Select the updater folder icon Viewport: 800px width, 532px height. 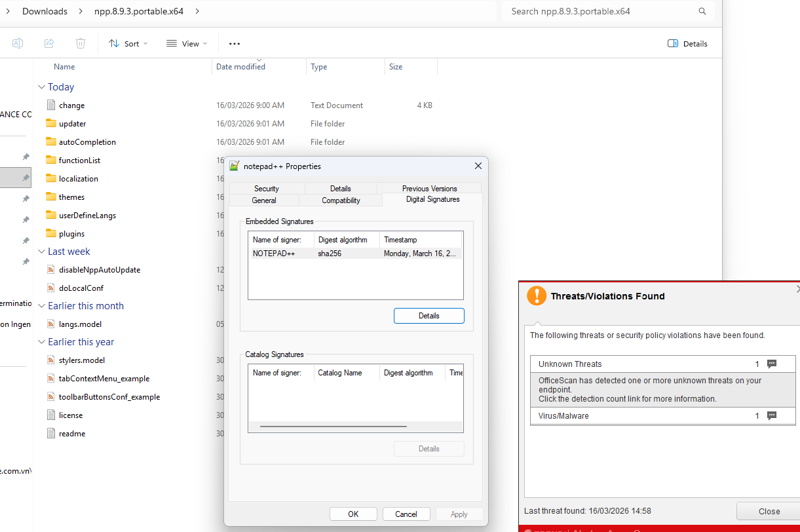click(52, 124)
